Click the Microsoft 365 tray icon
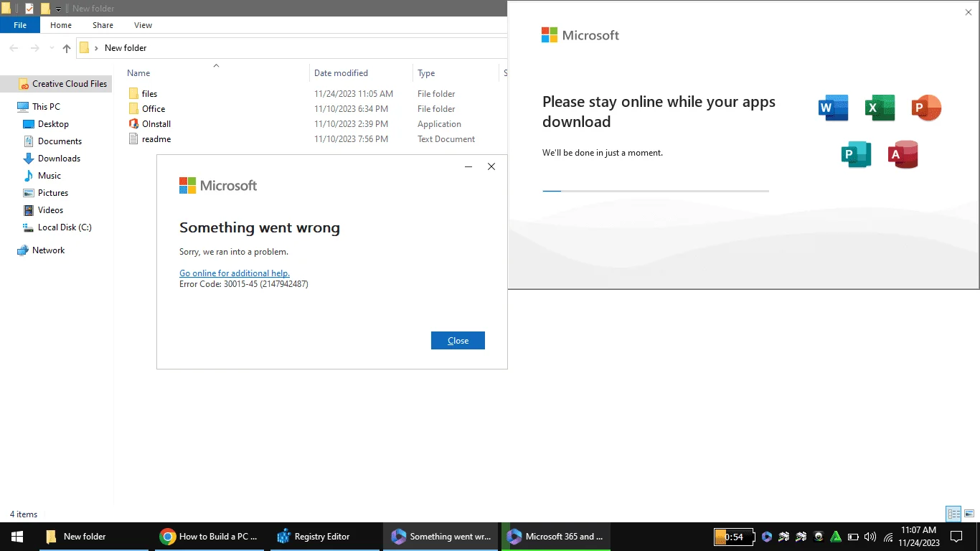The height and width of the screenshot is (551, 980). pos(767,537)
